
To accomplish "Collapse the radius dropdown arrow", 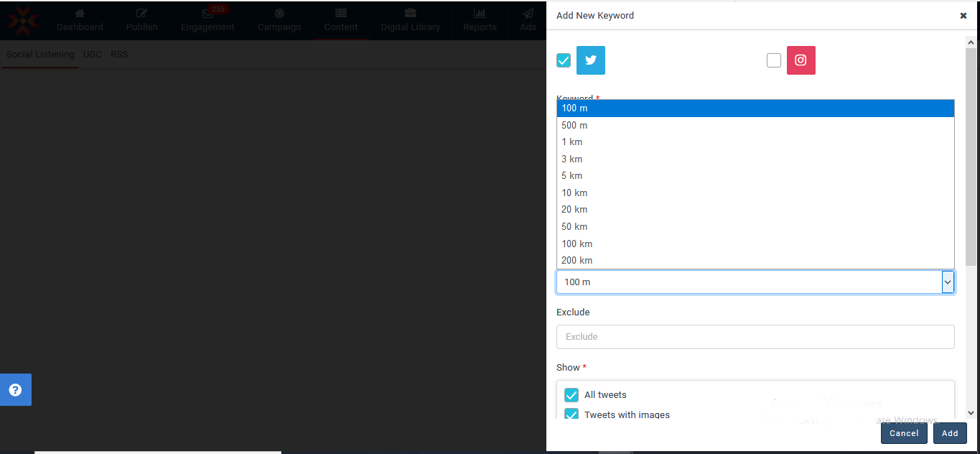I will point(948,282).
